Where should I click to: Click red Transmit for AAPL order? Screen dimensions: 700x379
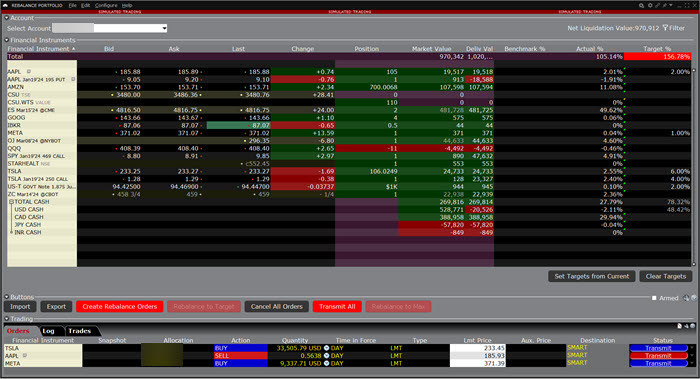pyautogui.click(x=658, y=356)
